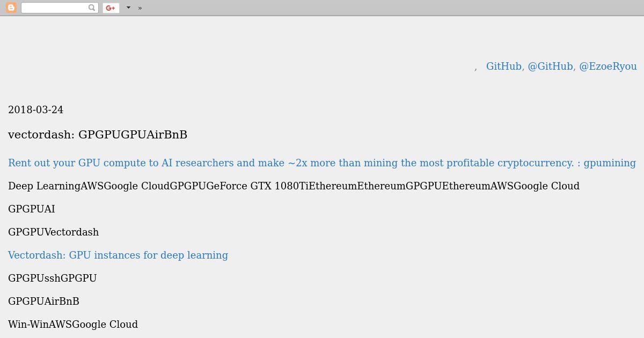
Task: Expand the navbar with the » chevron
Action: 140,8
